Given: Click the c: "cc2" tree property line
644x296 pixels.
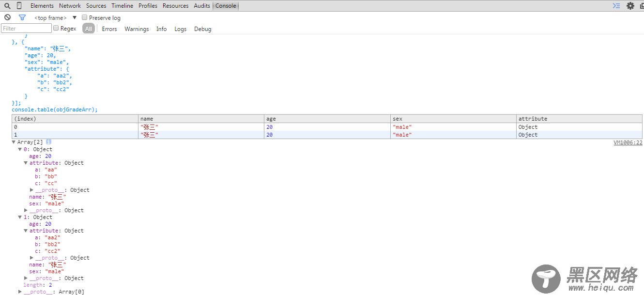Looking at the screenshot, I should 47,251.
